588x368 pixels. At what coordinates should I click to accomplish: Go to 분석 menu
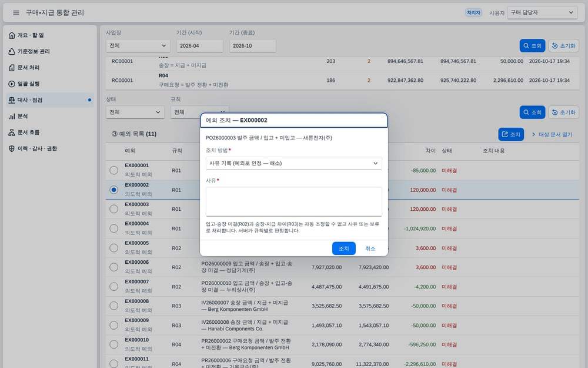(x=49, y=116)
